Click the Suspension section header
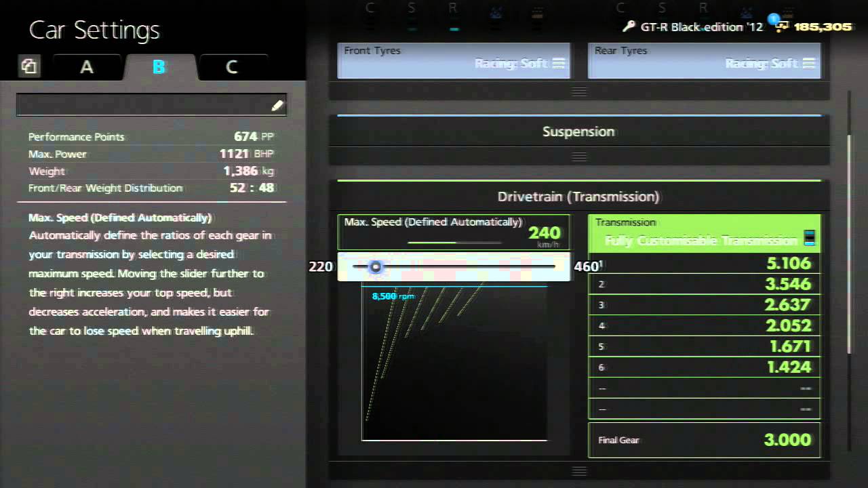 578,131
